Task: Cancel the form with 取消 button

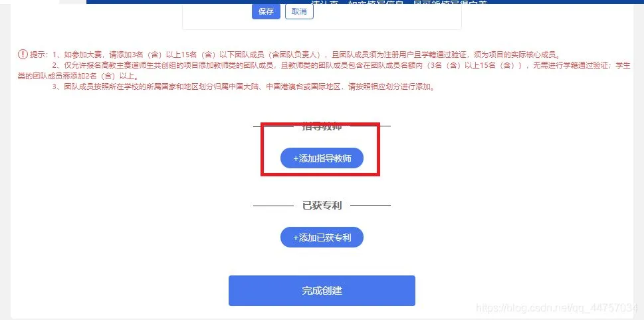Action: (x=299, y=11)
